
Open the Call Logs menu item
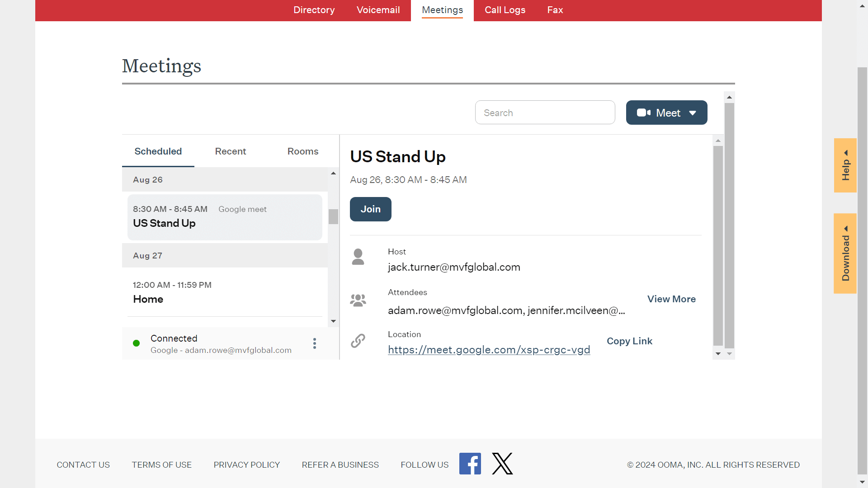point(505,10)
